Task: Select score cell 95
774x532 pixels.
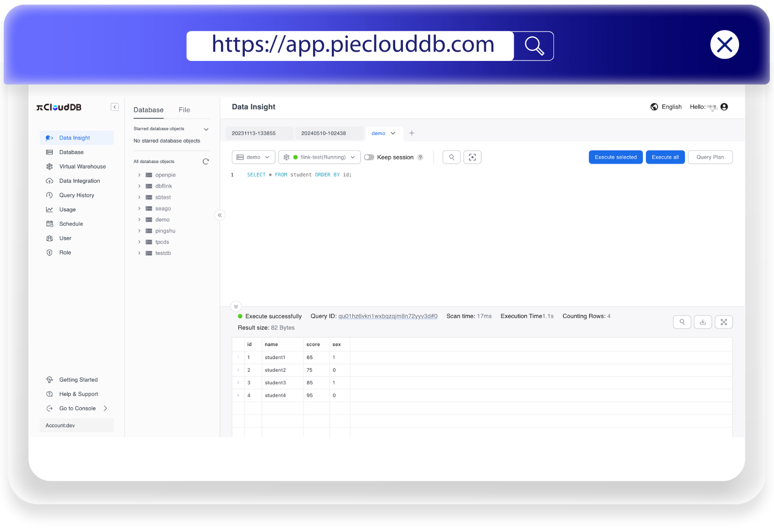Action: point(316,395)
